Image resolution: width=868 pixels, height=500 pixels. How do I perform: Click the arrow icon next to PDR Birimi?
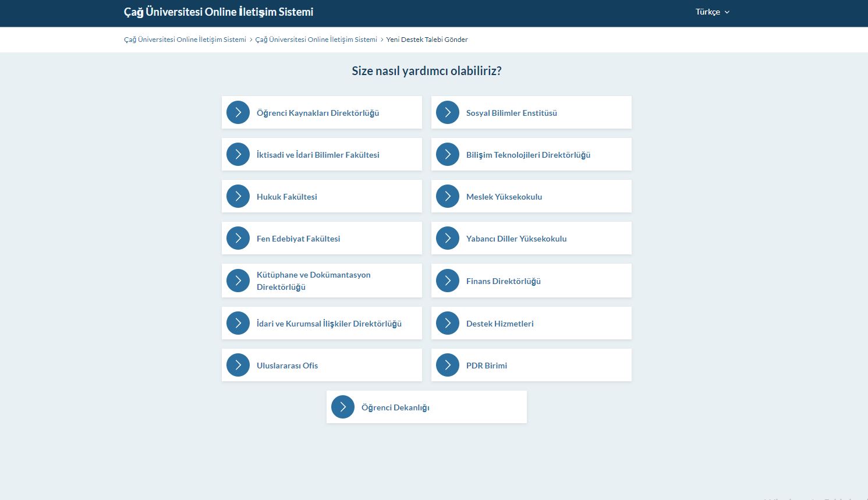point(448,365)
